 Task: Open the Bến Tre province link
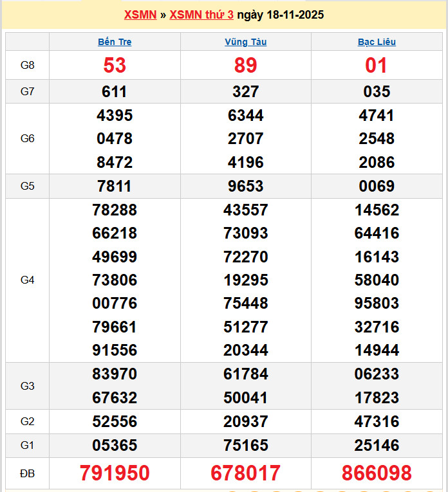(x=115, y=42)
